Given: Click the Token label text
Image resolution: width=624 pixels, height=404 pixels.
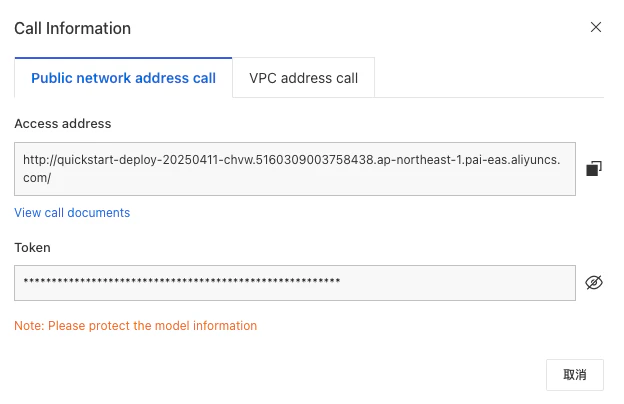Looking at the screenshot, I should click(32, 248).
